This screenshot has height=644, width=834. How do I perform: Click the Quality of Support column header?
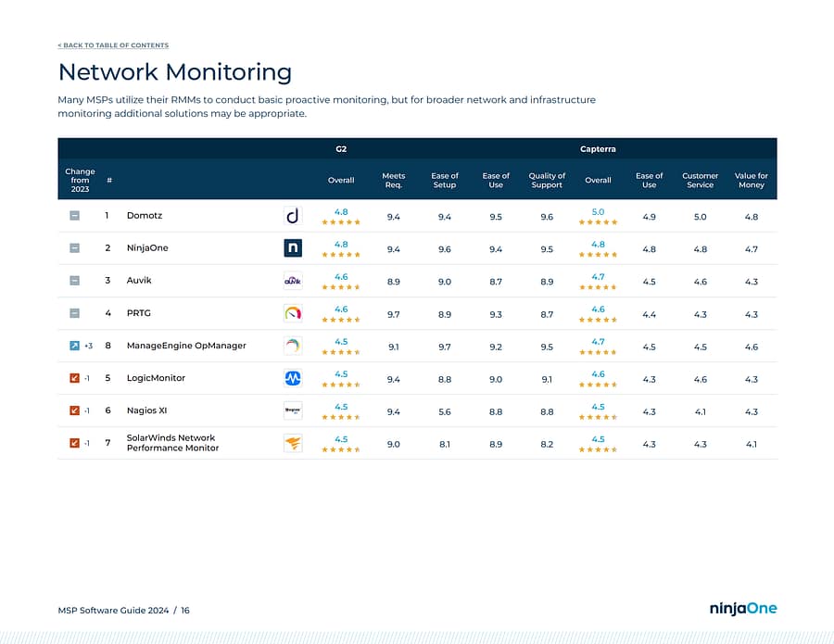tap(547, 180)
